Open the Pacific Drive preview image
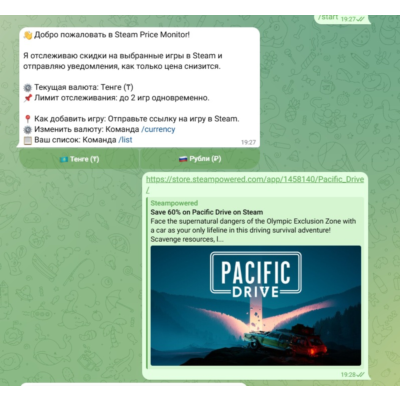 tap(256, 306)
